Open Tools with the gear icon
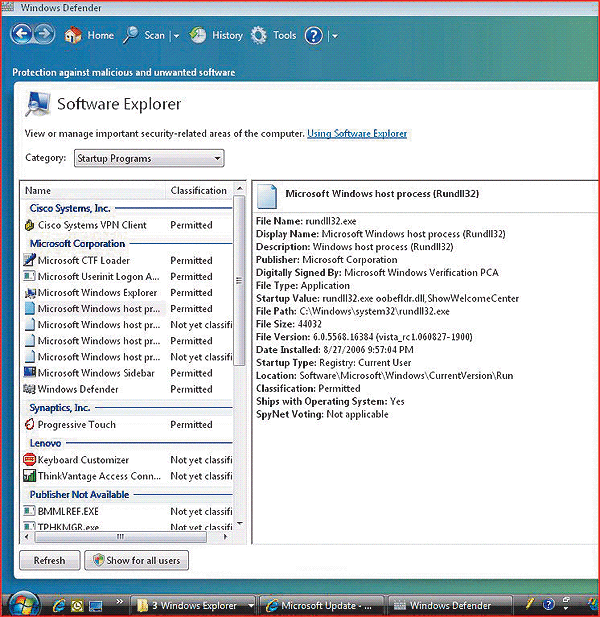Image resolution: width=600 pixels, height=617 pixels. (x=274, y=36)
